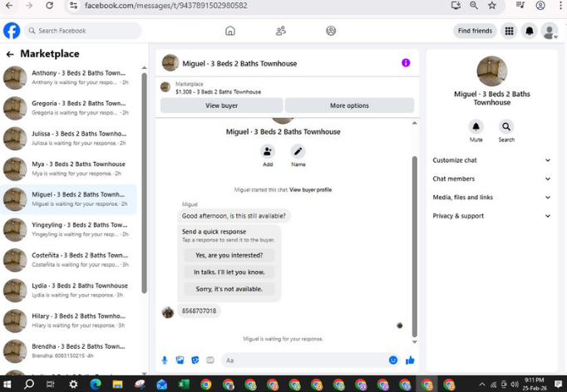Mute the conversation with bell icon
567x392 pixels.
476,127
